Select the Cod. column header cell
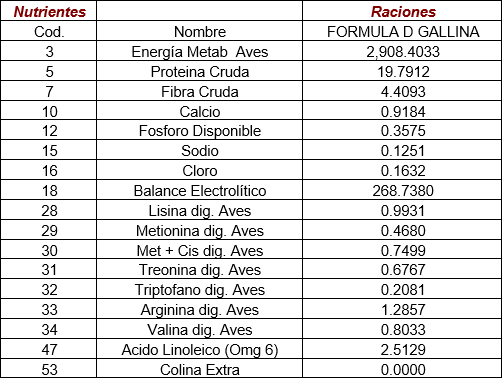This screenshot has height=378, width=502. click(49, 31)
